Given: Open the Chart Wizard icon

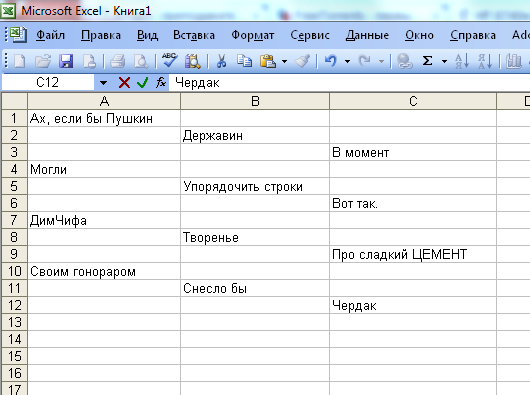Looking at the screenshot, I should 513,61.
